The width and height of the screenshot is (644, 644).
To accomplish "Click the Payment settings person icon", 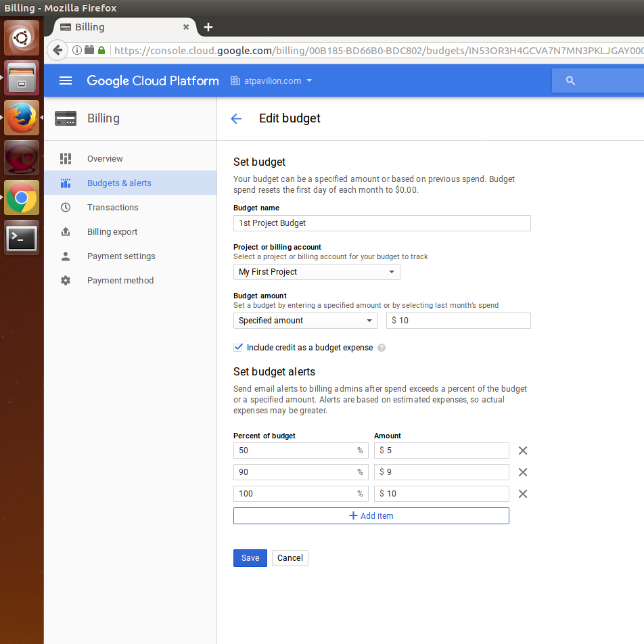I will pyautogui.click(x=66, y=256).
